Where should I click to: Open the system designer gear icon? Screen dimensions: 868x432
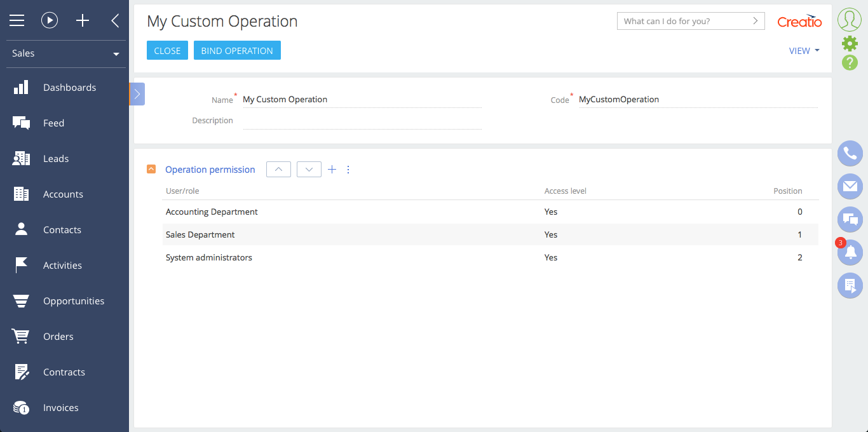coord(850,43)
